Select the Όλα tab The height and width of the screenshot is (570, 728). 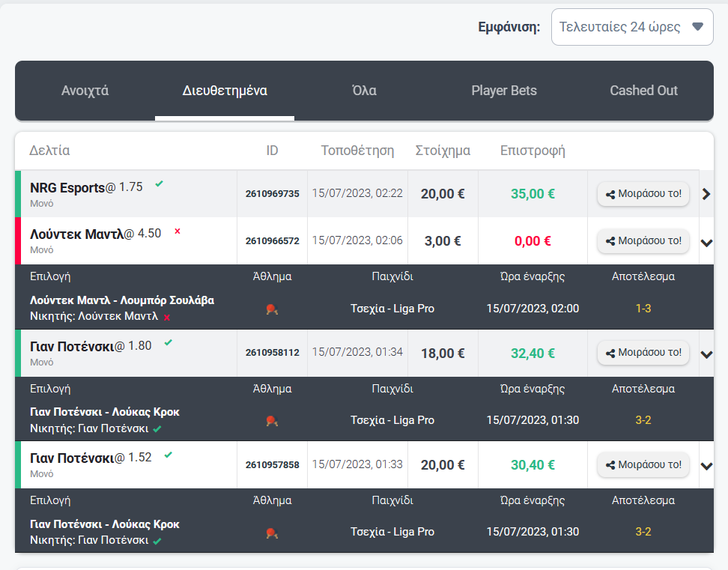(x=364, y=91)
